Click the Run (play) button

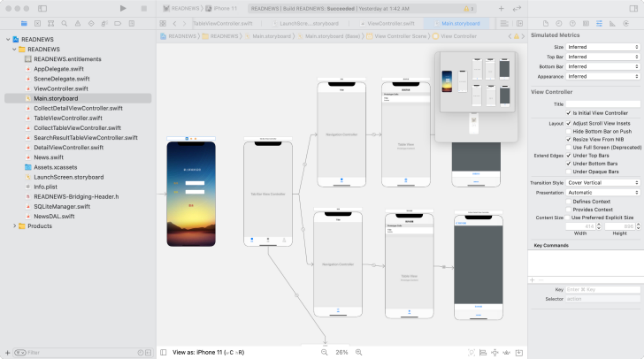click(x=123, y=9)
